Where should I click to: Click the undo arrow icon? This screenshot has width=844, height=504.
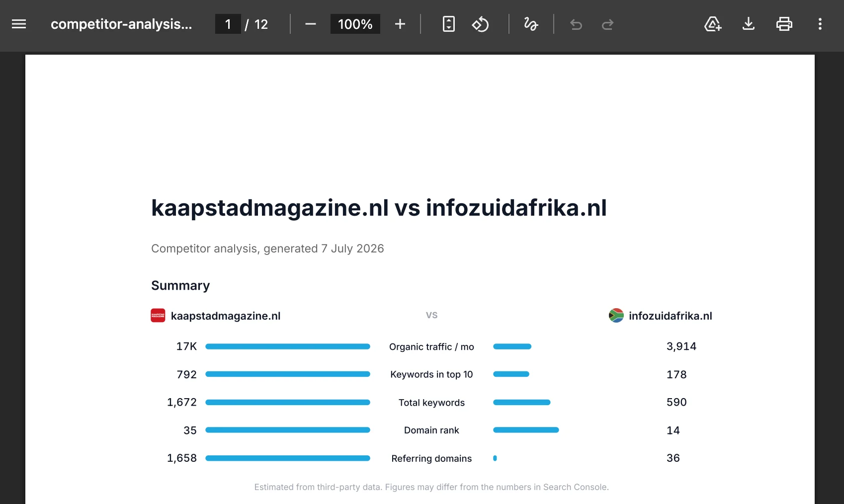click(x=576, y=24)
